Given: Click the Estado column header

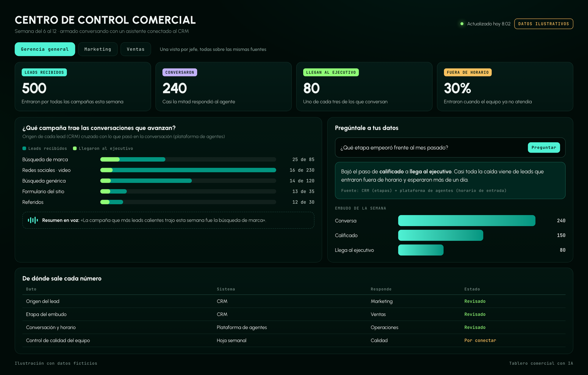Looking at the screenshot, I should tap(472, 289).
